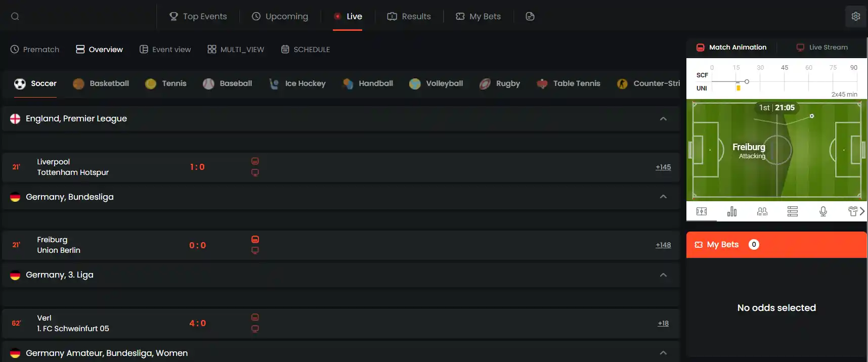This screenshot has height=362, width=868.
Task: Collapse Germany Amateur, Bundesliga, Women section
Action: click(x=663, y=353)
